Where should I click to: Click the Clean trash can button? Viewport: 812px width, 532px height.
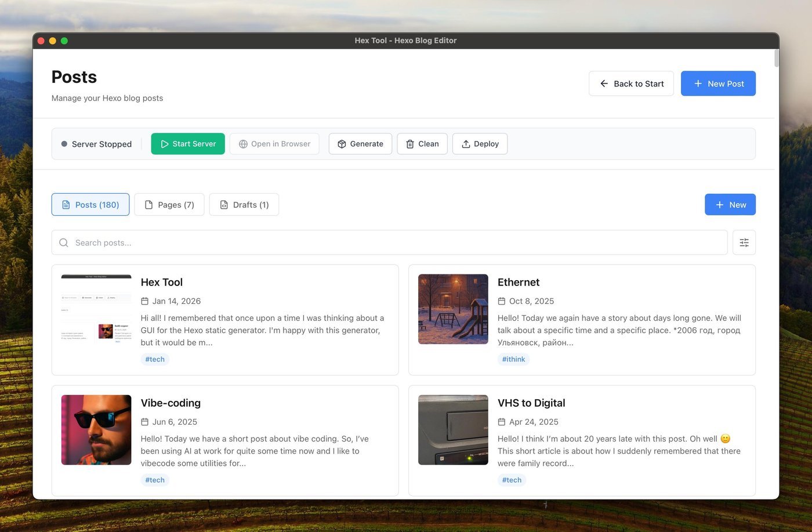[422, 144]
